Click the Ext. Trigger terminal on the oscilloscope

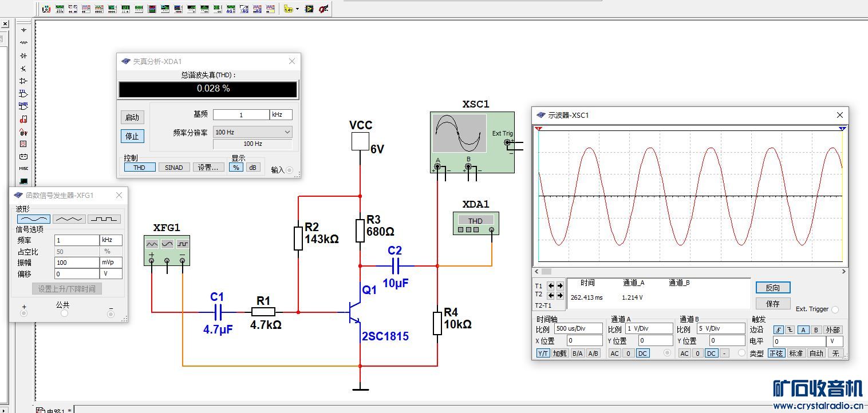coord(835,309)
